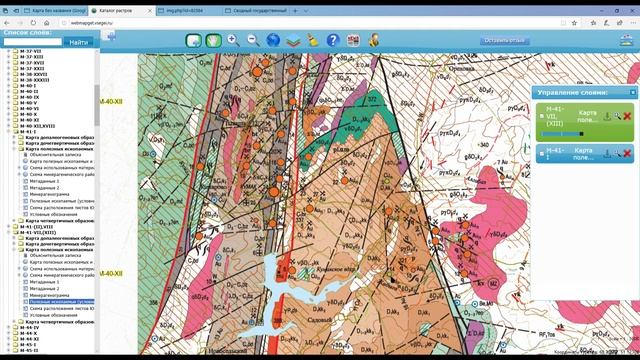Screen dimensions: 640x360
Task: Open the user account figure icon
Action: pyautogui.click(x=373, y=40)
